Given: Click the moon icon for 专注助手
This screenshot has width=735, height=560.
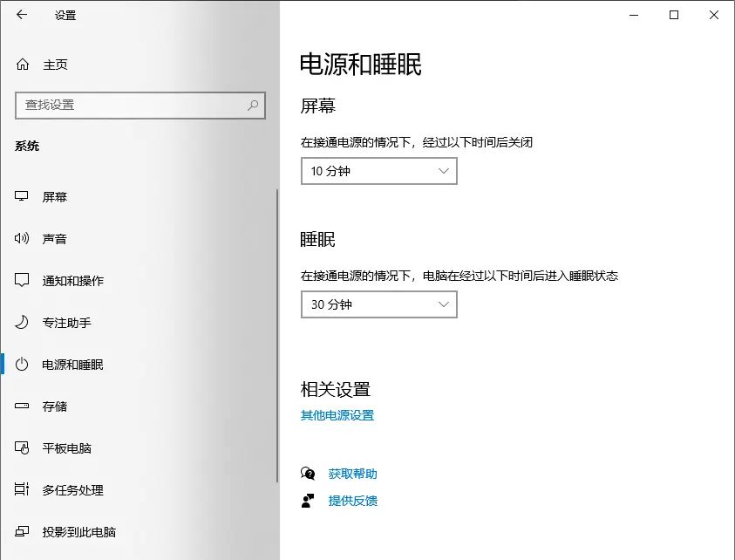Looking at the screenshot, I should tap(22, 322).
